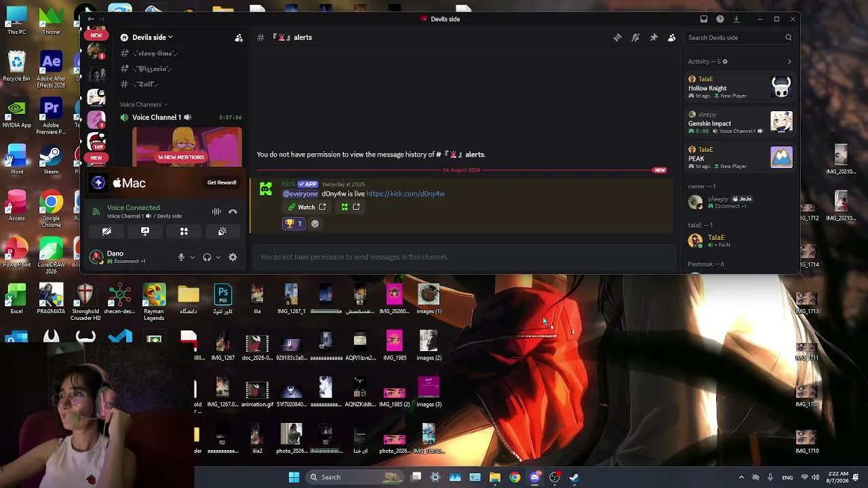Viewport: 868px width, 488px height.
Task: Open the story-time text channel
Action: click(149, 53)
